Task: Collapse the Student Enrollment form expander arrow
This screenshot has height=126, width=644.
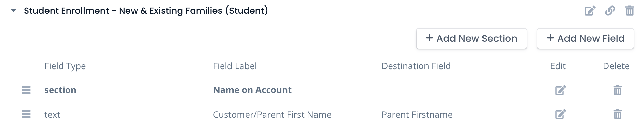Action: pos(13,11)
